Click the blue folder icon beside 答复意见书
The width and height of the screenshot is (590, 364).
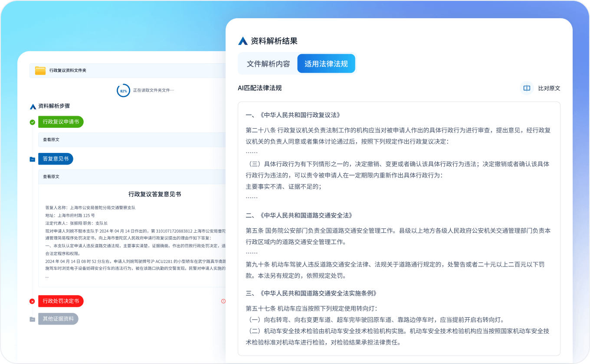coord(33,159)
